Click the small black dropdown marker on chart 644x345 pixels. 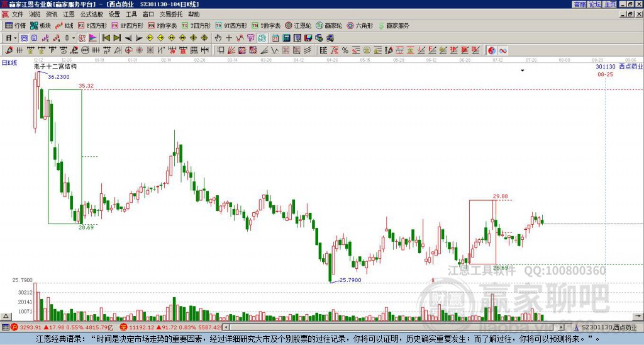pyautogui.click(x=523, y=71)
